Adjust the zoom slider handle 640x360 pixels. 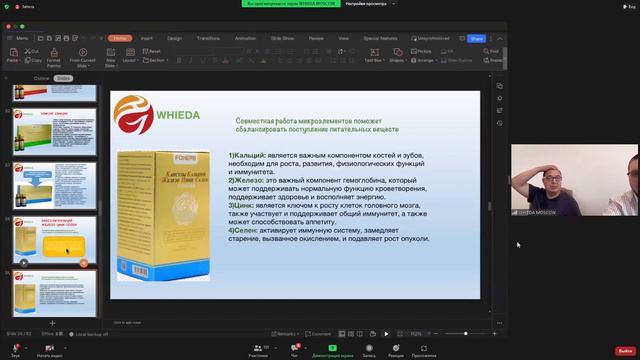coord(465,334)
